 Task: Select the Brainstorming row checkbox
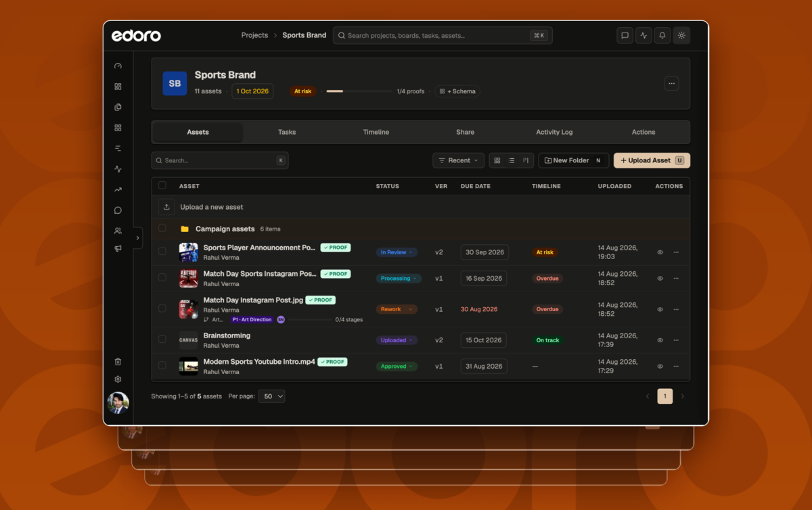click(162, 340)
